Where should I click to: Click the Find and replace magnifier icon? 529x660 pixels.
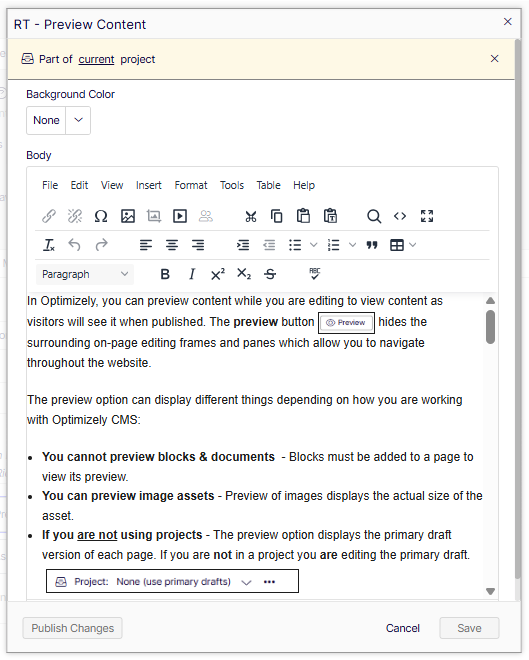pyautogui.click(x=374, y=216)
